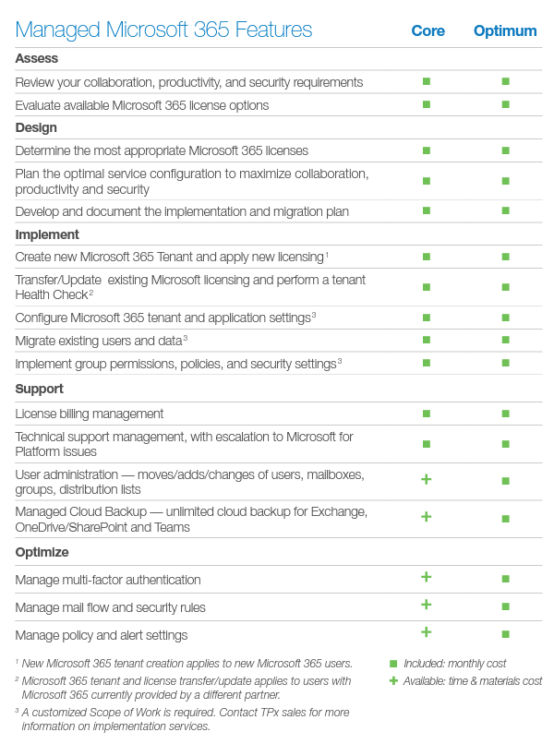The width and height of the screenshot is (554, 756).
Task: Click the Support section heading
Action: [x=40, y=389]
